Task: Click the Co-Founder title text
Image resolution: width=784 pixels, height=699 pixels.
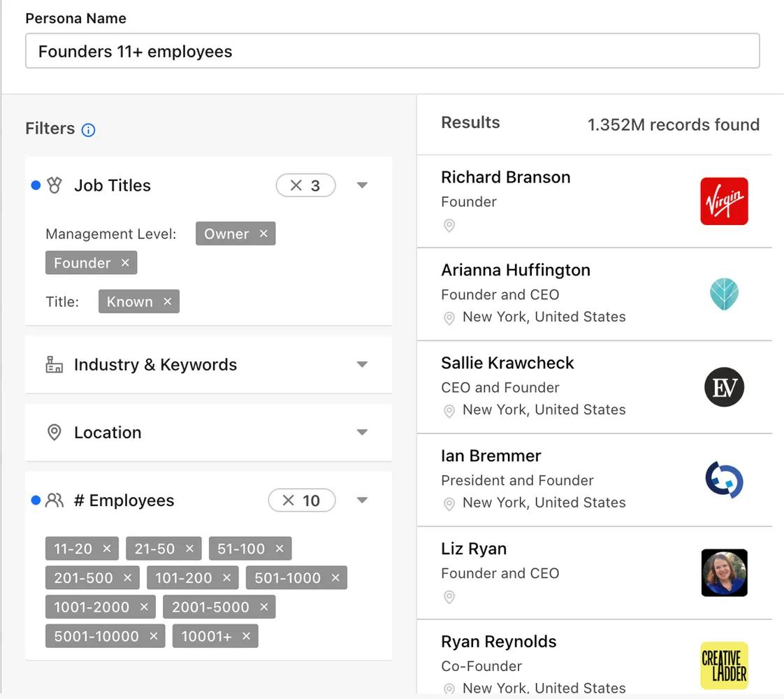Action: click(x=481, y=666)
